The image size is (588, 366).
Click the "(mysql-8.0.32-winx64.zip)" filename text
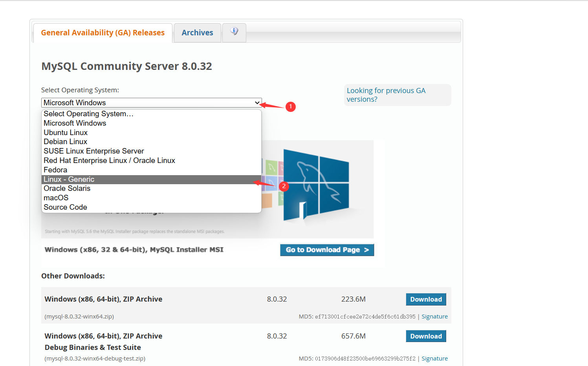point(79,317)
